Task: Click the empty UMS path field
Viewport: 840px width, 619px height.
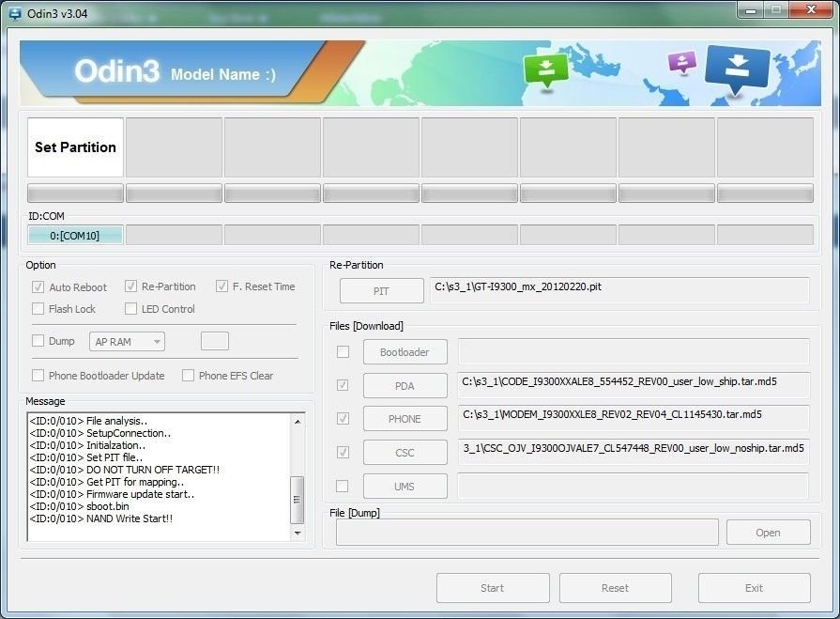Action: pyautogui.click(x=633, y=486)
